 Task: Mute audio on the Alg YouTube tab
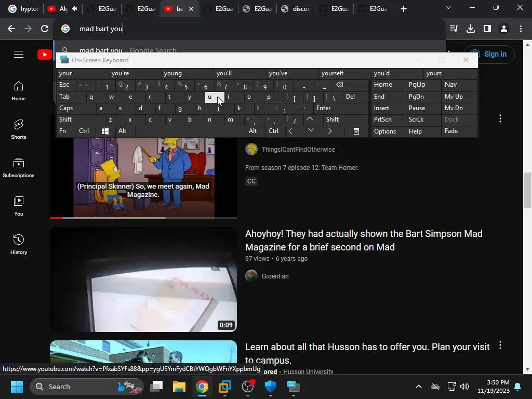[75, 9]
